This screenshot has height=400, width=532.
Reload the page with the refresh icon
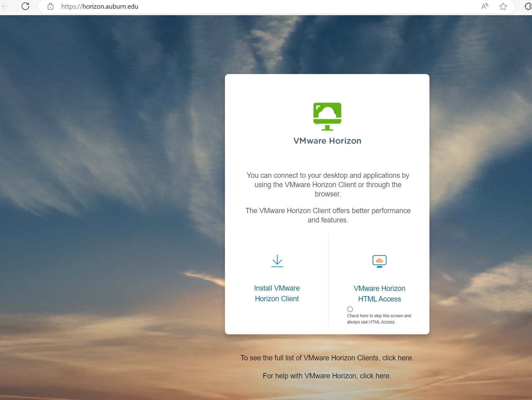pos(25,6)
